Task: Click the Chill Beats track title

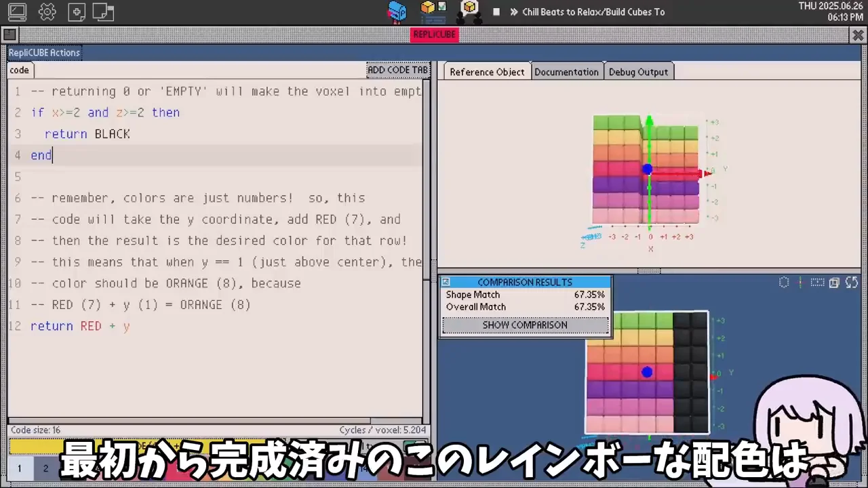Action: (593, 12)
